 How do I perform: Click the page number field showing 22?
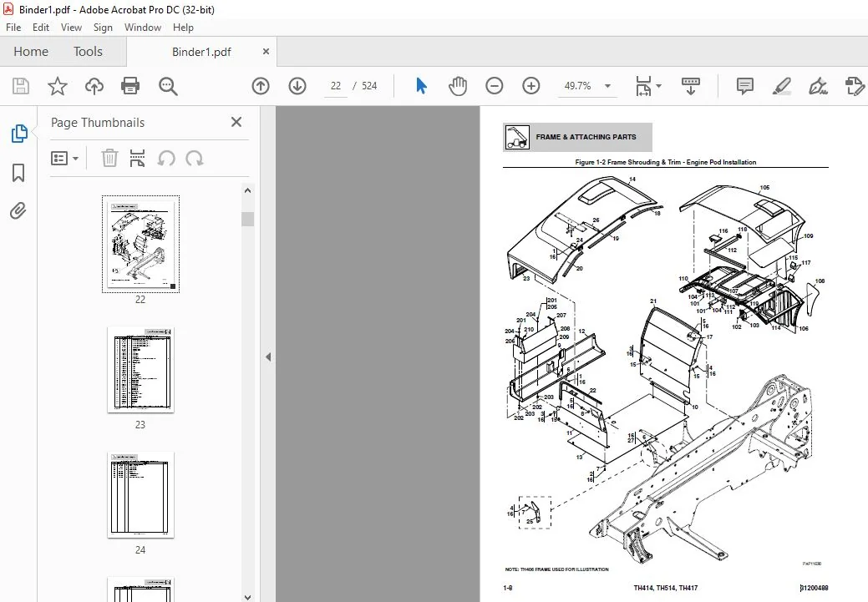[x=336, y=86]
